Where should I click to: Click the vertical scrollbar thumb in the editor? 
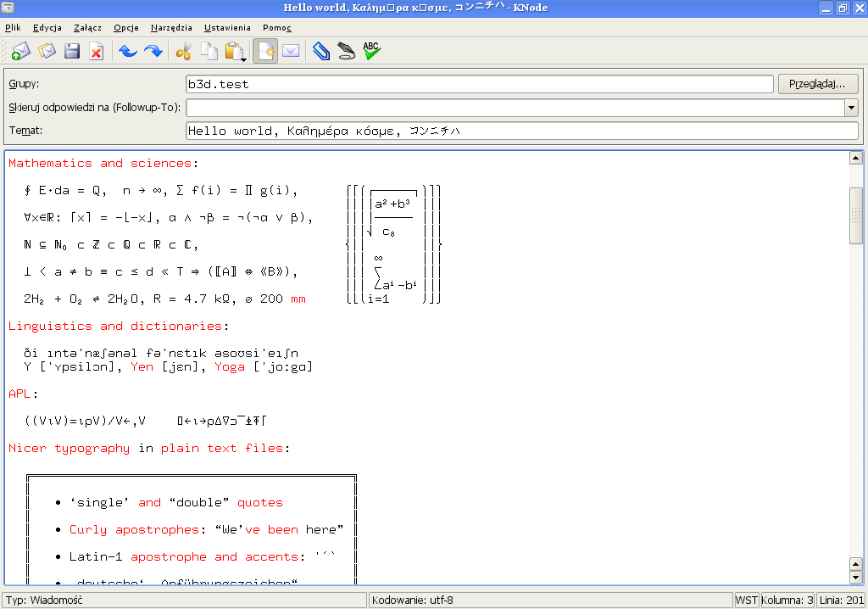coord(856,215)
